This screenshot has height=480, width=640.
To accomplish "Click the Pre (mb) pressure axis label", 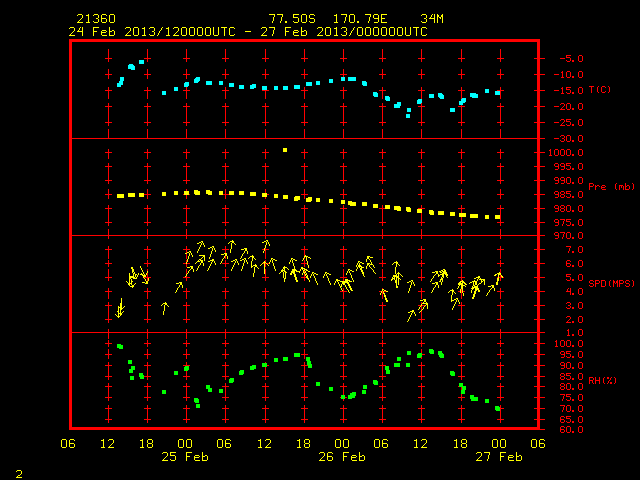I will click(611, 187).
